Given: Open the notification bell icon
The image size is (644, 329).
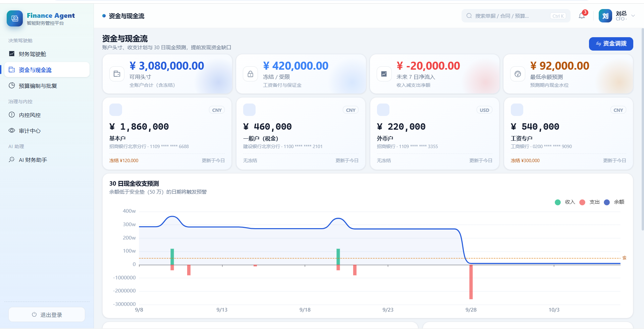Looking at the screenshot, I should coord(582,16).
